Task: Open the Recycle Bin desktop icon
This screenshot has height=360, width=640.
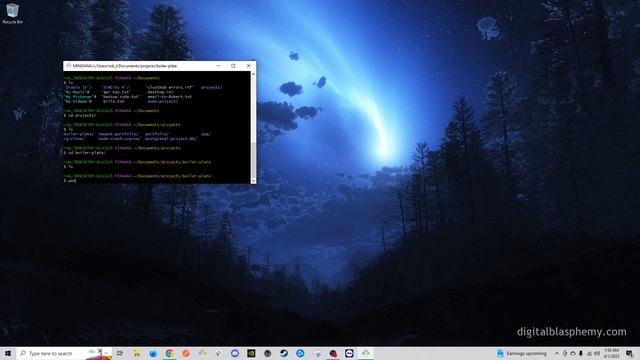Action: pyautogui.click(x=12, y=13)
